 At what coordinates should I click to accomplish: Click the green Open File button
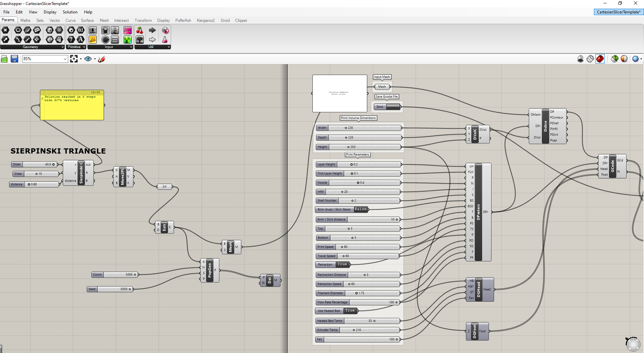click(x=4, y=59)
